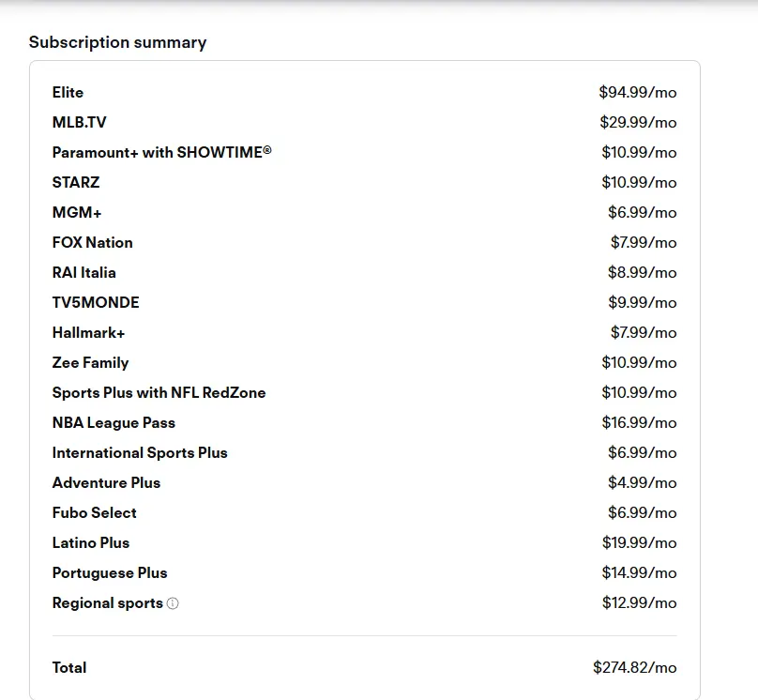This screenshot has height=700, width=758.
Task: Click Paramount+ with SHOWTIME entry
Action: pos(162,152)
